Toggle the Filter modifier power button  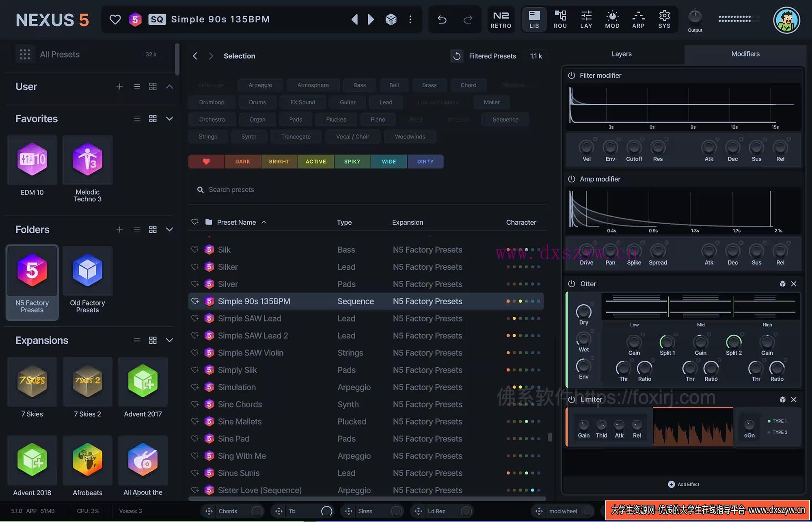(572, 76)
